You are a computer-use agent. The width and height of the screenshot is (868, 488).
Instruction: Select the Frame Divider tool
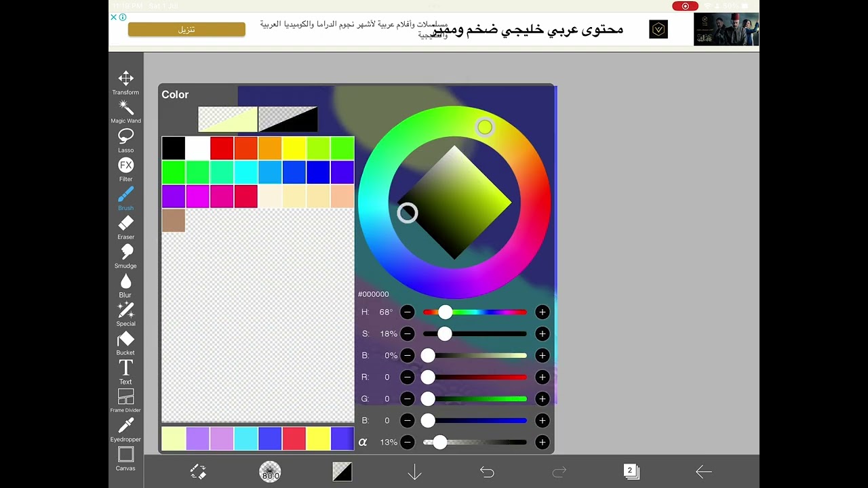pos(125,401)
